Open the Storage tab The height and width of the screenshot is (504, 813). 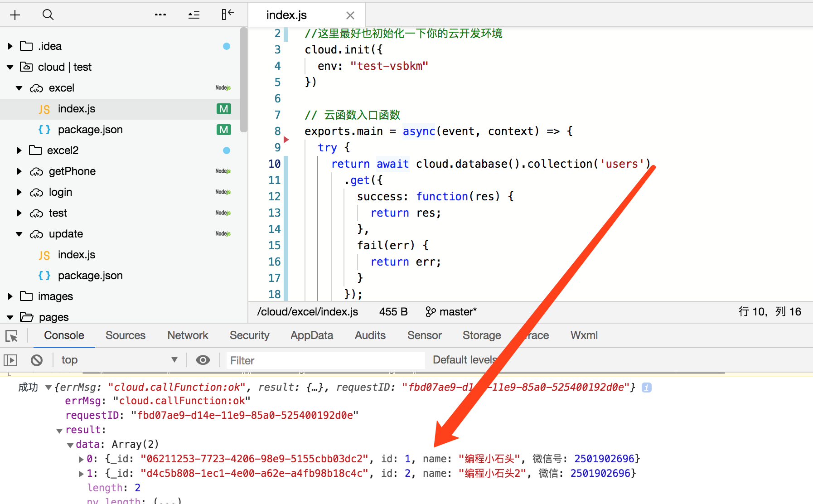(x=482, y=335)
